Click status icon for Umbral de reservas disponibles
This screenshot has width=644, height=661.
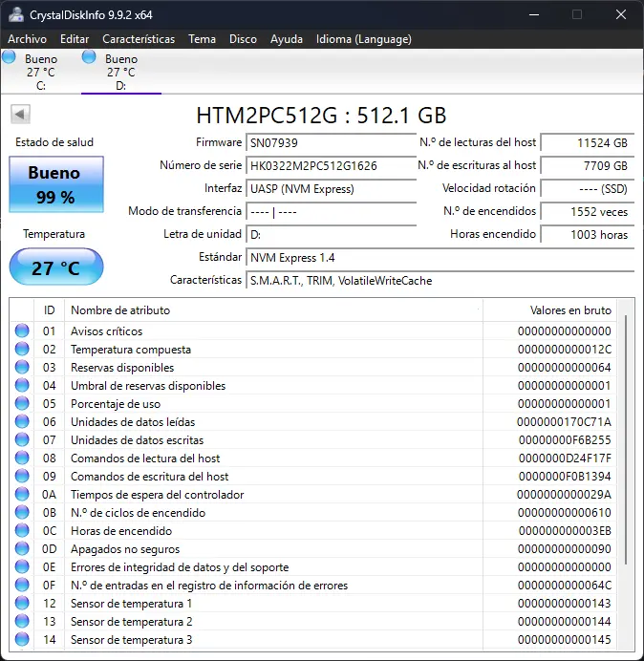pos(22,385)
